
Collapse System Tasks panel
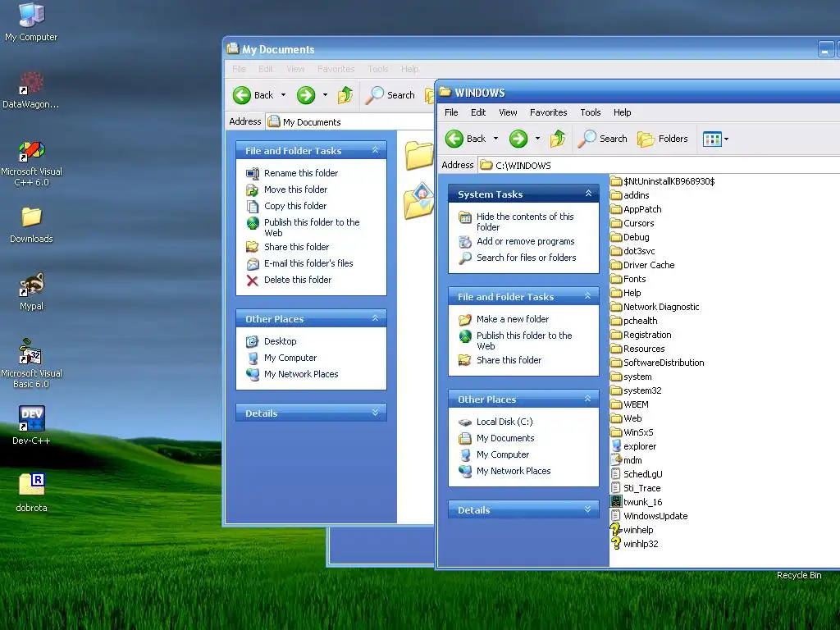(588, 194)
